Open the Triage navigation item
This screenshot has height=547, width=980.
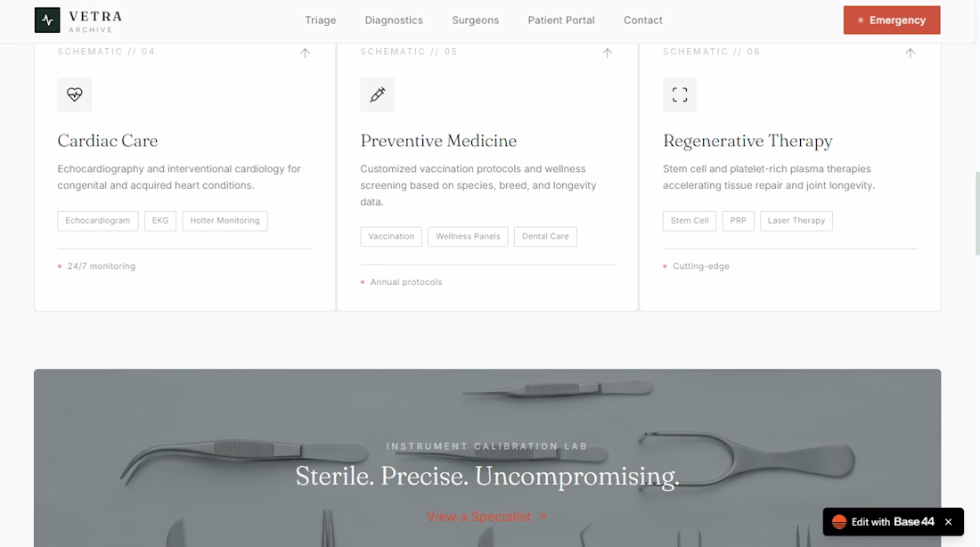321,20
